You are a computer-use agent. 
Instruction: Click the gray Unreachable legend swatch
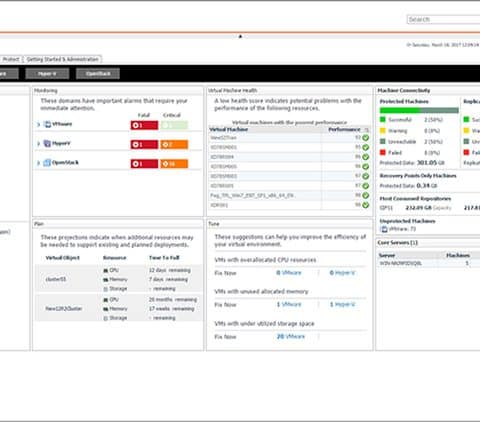pos(383,141)
